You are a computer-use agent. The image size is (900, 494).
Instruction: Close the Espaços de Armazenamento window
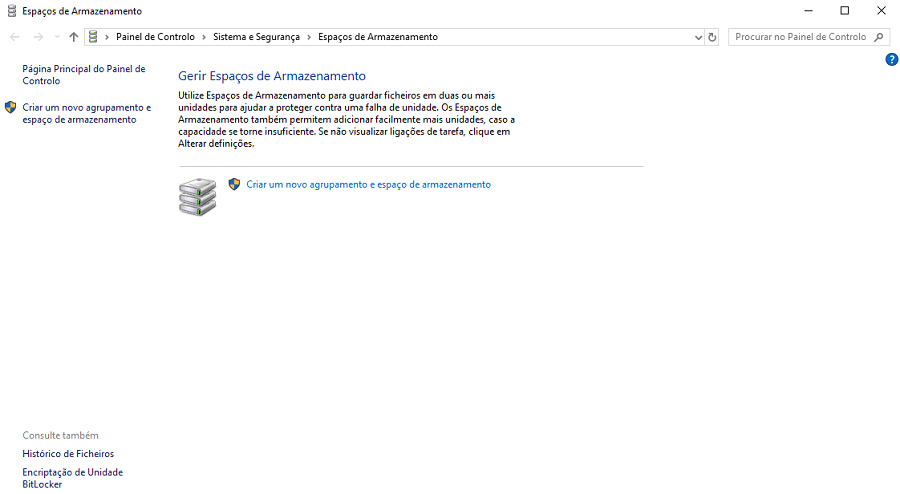pos(882,10)
